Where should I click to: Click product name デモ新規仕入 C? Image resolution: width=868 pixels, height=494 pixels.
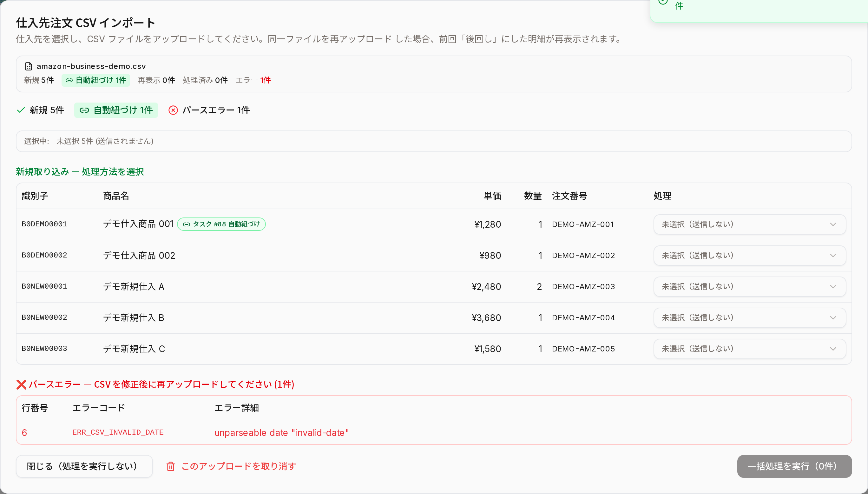pyautogui.click(x=134, y=349)
